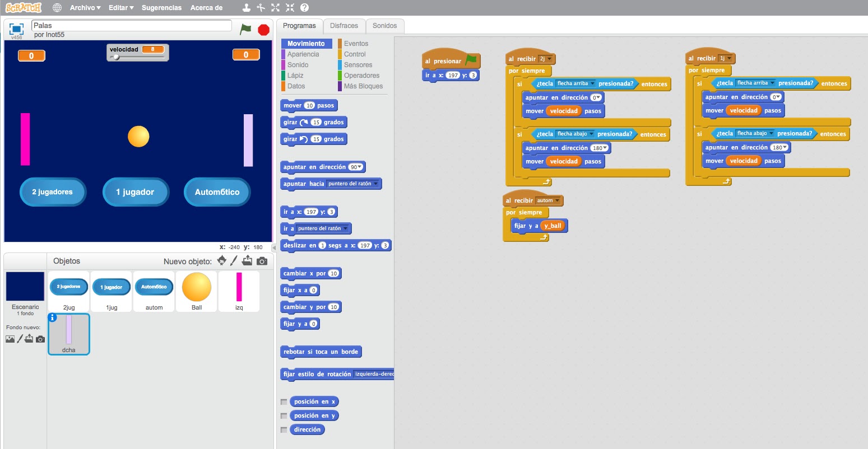Select the duplicate (stamp) tool in toolbar

click(245, 8)
